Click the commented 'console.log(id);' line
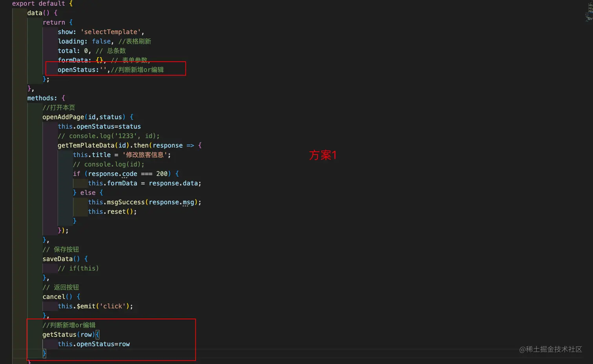 (109, 164)
